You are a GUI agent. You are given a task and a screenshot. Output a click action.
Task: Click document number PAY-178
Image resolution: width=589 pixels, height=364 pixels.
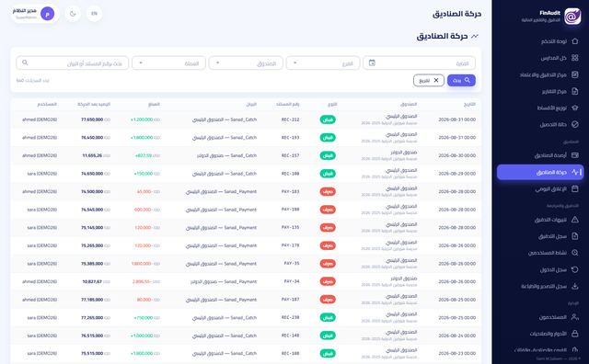(x=291, y=245)
